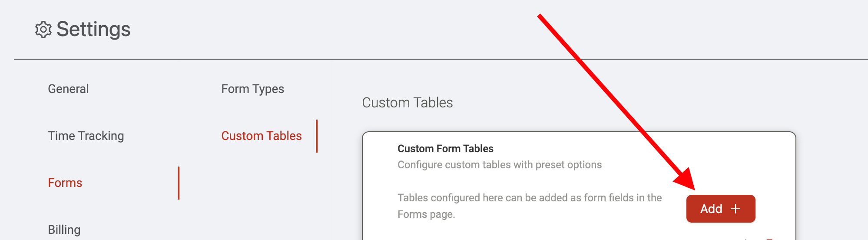Switch to the Form Types tab

[253, 89]
